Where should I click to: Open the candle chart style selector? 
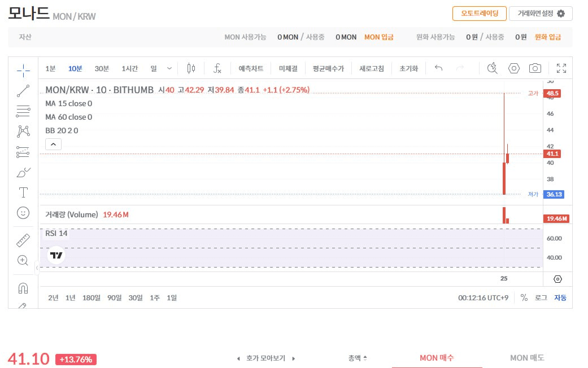coord(190,68)
